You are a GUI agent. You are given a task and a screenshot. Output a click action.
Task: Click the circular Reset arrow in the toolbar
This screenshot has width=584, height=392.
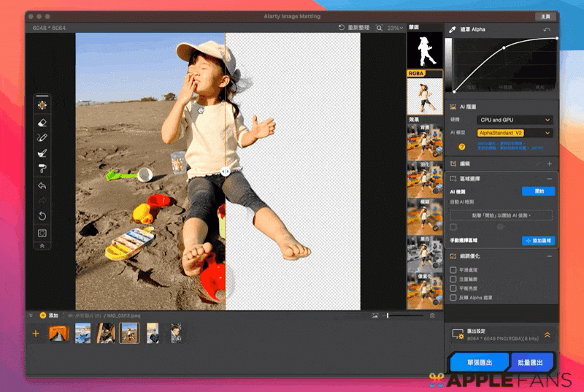(42, 216)
